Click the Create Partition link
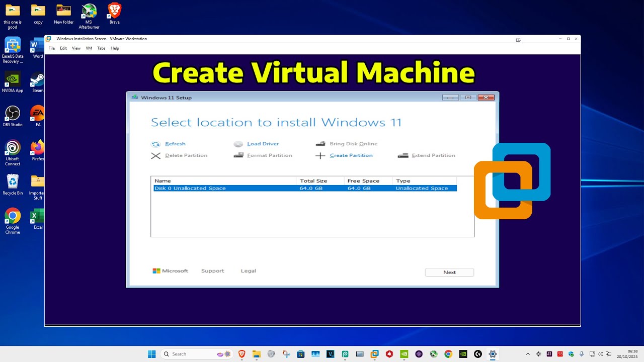This screenshot has width=644, height=362. click(x=351, y=155)
